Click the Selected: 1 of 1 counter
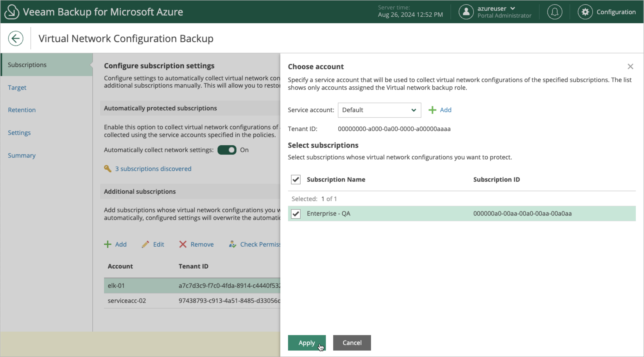 tap(314, 199)
